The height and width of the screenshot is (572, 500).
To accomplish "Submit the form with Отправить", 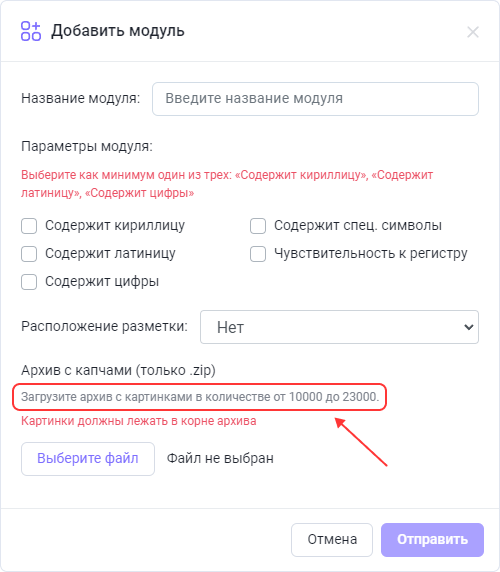I will point(433,540).
